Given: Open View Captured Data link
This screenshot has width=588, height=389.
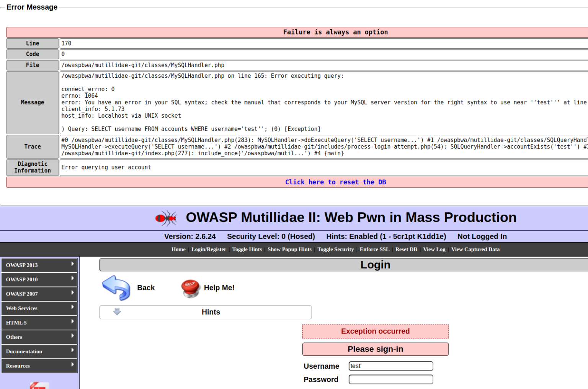Looking at the screenshot, I should click(475, 249).
